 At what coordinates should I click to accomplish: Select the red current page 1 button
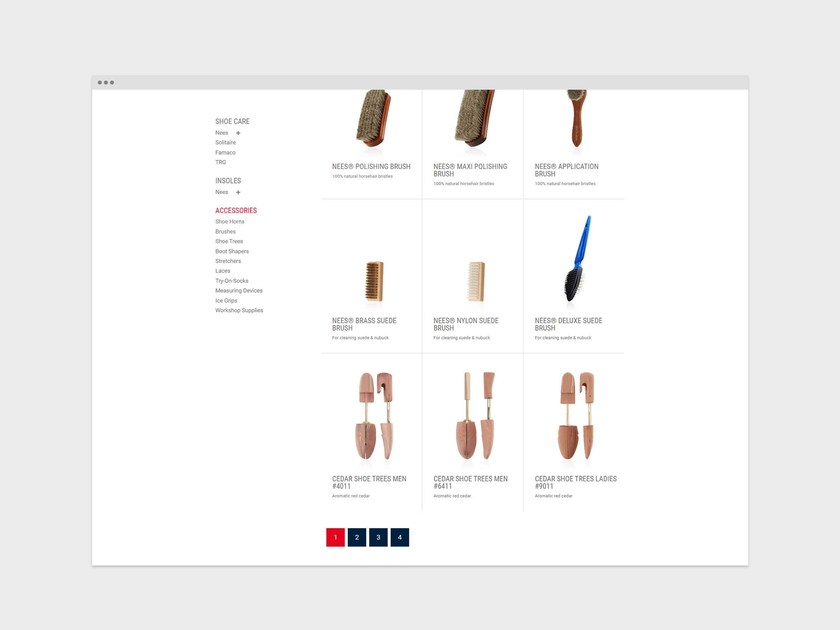tap(335, 537)
